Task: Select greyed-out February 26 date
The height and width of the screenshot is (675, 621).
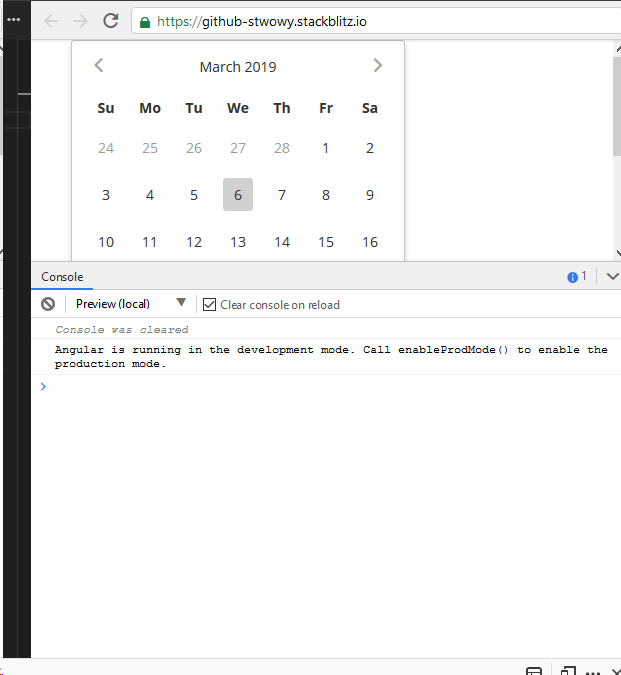Action: pyautogui.click(x=194, y=148)
